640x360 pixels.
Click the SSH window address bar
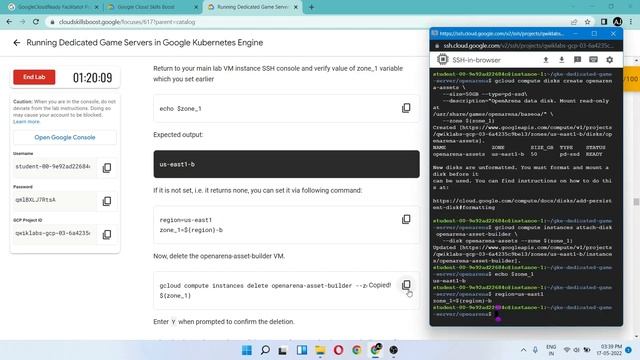[527, 46]
